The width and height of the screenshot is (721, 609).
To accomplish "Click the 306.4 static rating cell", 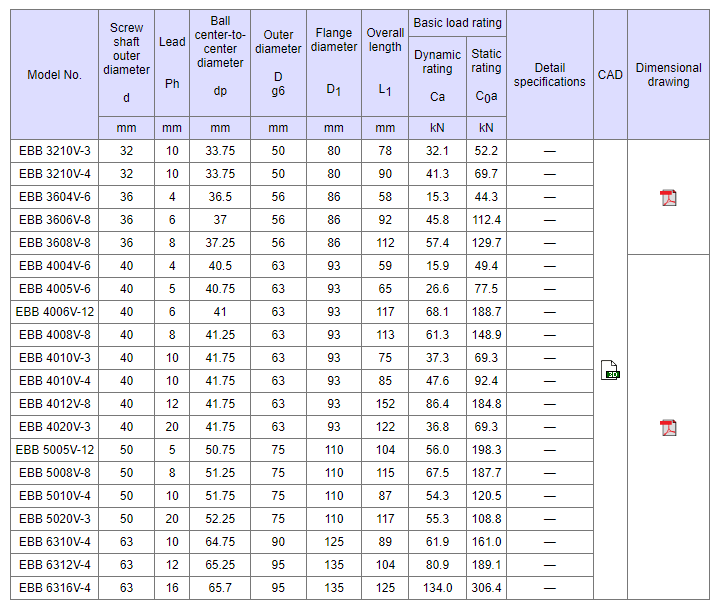I will [x=486, y=588].
